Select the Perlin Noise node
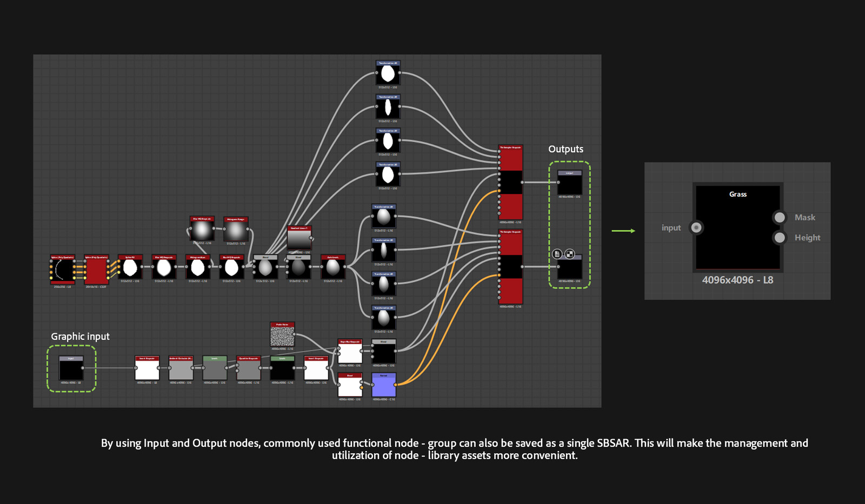 [x=282, y=334]
